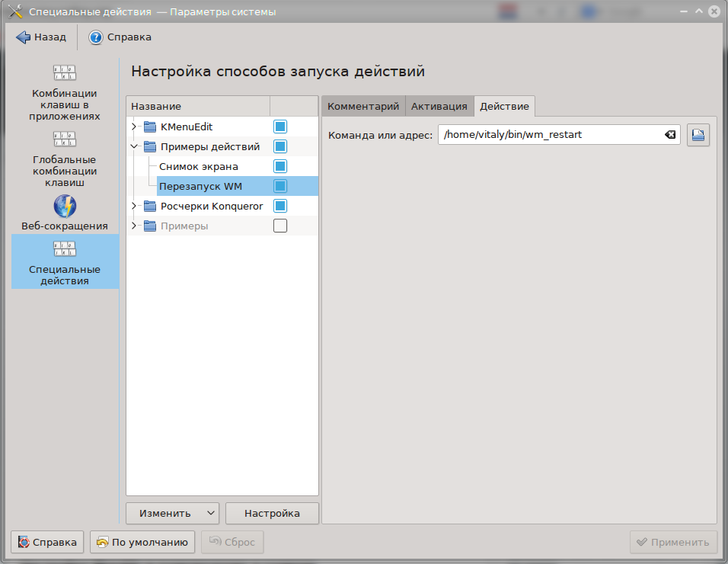Enable the Примеры group checkbox

pyautogui.click(x=280, y=226)
